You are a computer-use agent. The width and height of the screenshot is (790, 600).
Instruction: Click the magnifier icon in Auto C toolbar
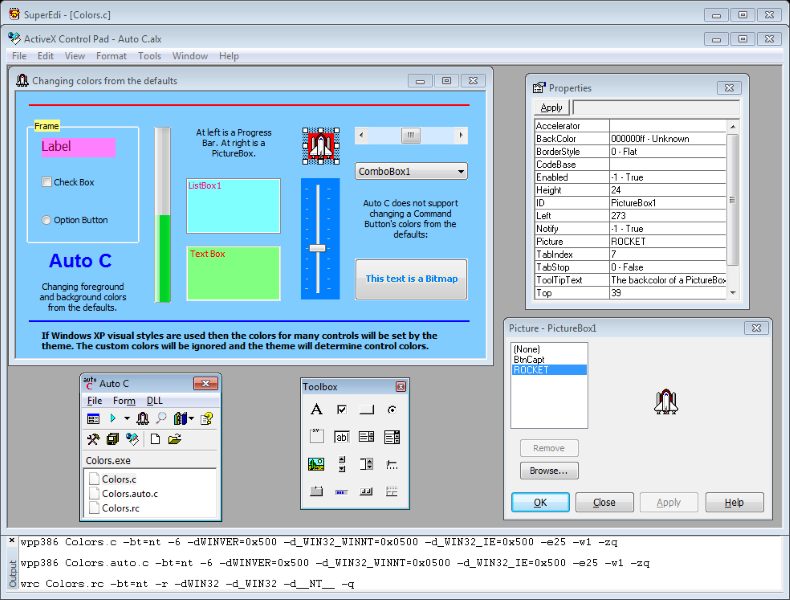pos(161,418)
